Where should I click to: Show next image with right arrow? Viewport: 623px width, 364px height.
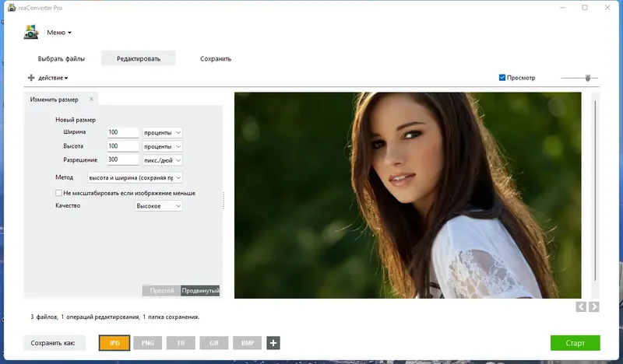pyautogui.click(x=594, y=307)
